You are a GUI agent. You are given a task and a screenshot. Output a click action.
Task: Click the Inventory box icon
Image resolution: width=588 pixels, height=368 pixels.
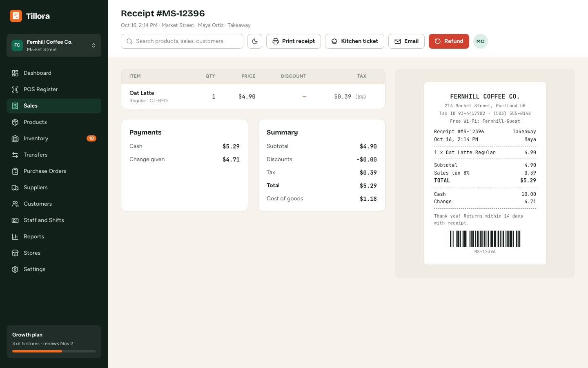tap(15, 138)
